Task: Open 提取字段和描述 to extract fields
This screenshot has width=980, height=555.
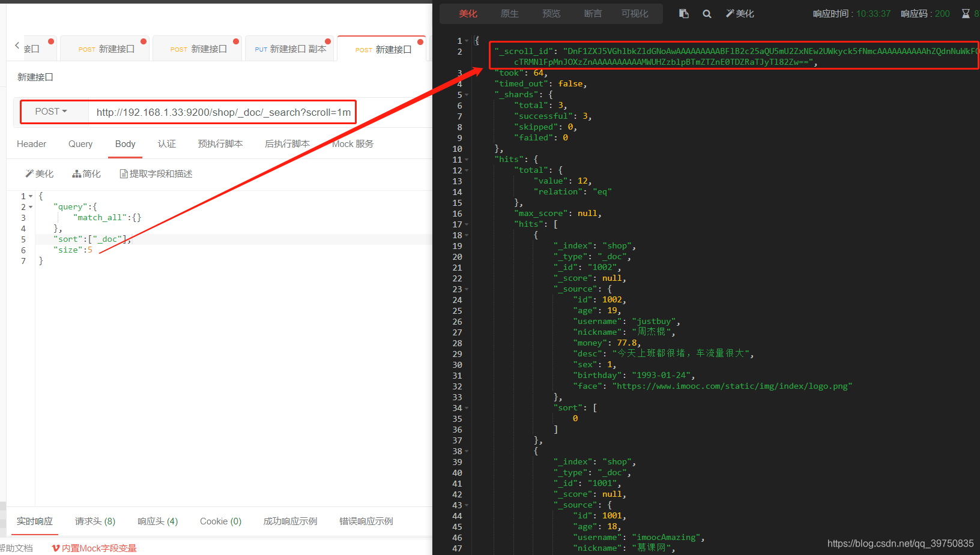Action: click(156, 173)
